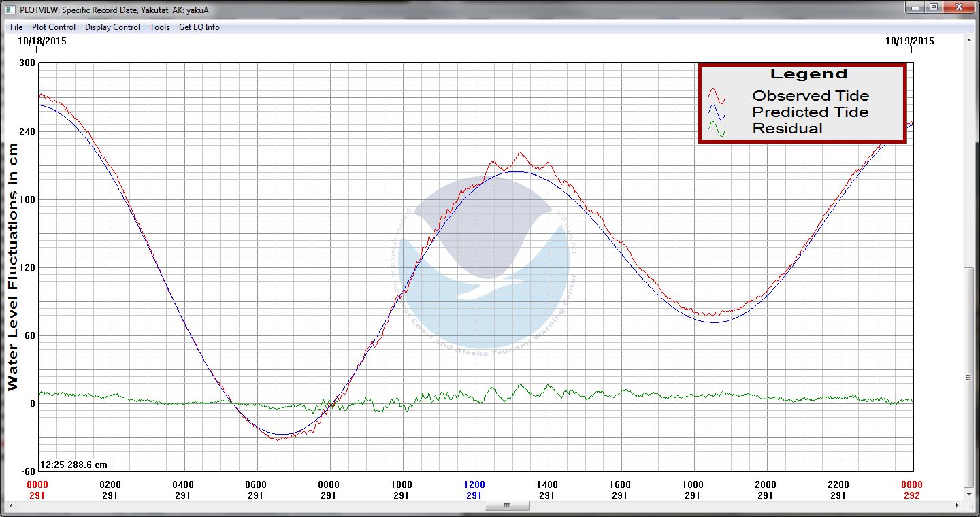Click the blue Predicted Tide legend icon
Screen dimensions: 980x517
point(717,112)
